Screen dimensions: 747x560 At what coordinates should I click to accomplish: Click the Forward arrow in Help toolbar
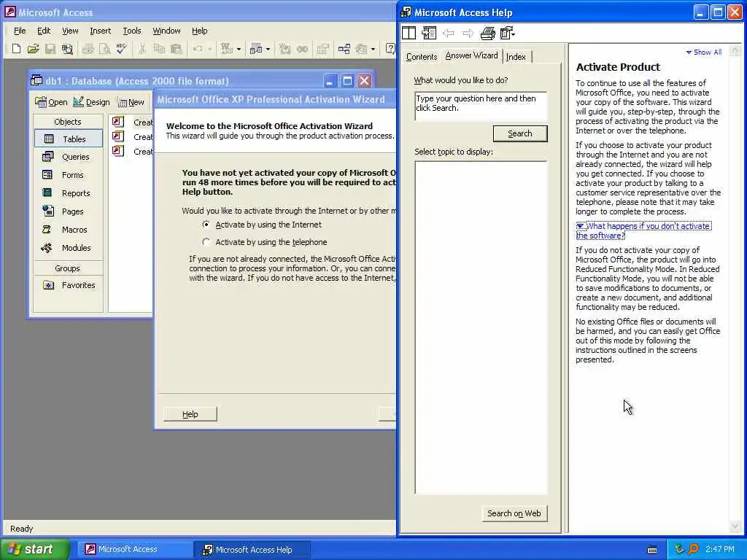point(468,33)
